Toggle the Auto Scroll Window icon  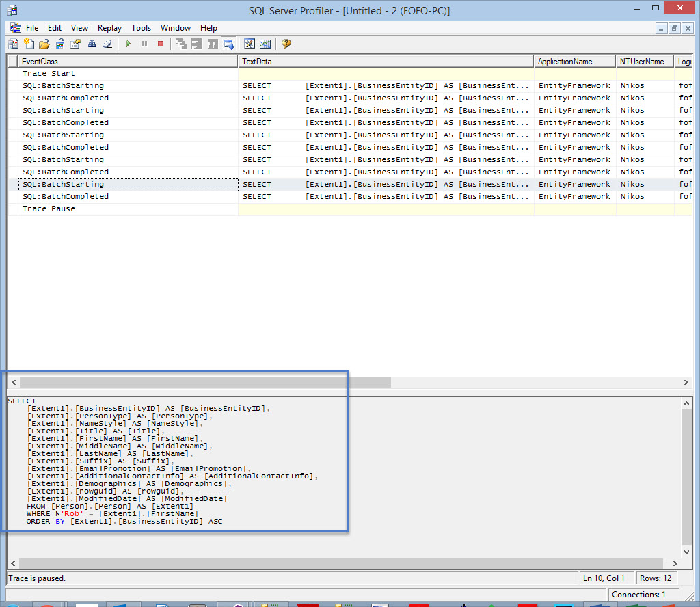[x=229, y=44]
